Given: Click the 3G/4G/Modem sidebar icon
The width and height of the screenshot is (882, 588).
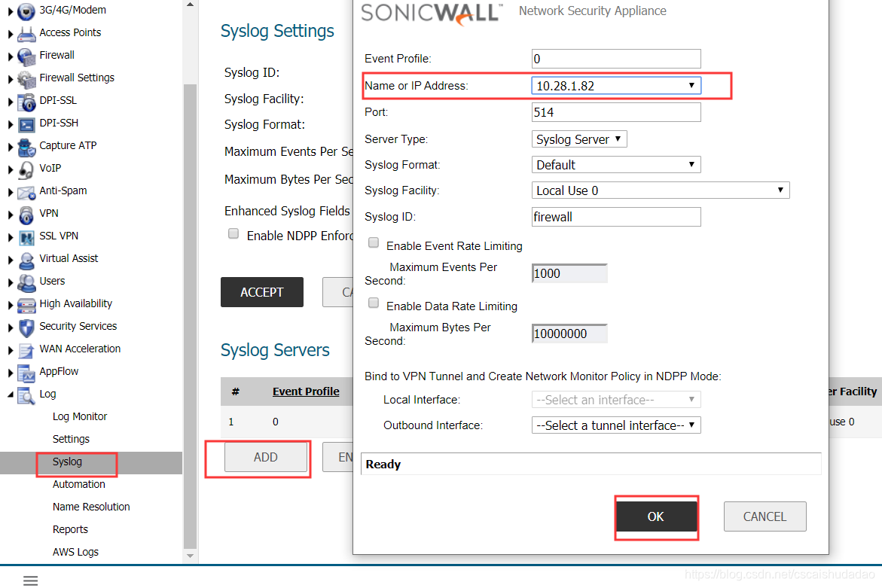Looking at the screenshot, I should 26,11.
